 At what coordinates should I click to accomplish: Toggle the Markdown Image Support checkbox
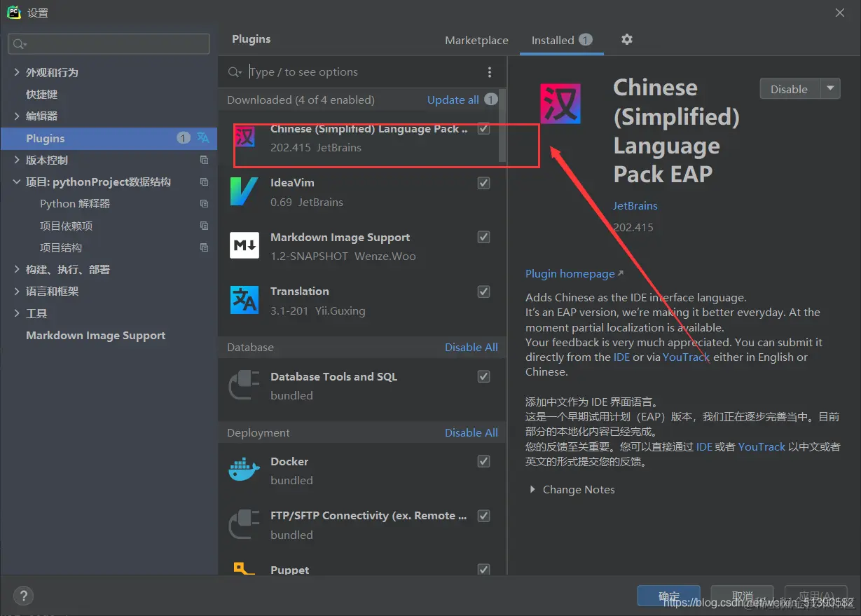pyautogui.click(x=483, y=237)
